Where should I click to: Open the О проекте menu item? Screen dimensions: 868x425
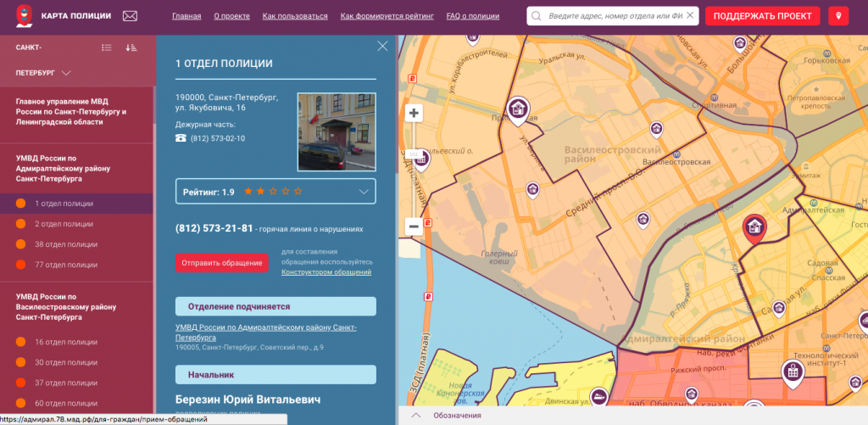click(x=232, y=16)
